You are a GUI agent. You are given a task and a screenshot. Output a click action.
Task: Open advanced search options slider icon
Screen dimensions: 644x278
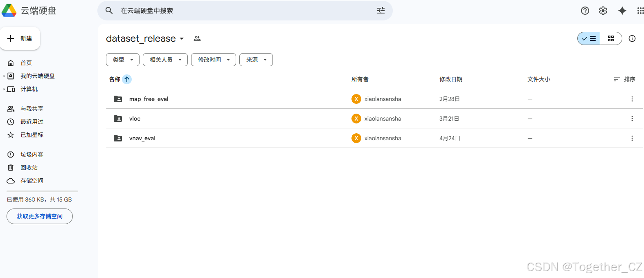point(381,11)
